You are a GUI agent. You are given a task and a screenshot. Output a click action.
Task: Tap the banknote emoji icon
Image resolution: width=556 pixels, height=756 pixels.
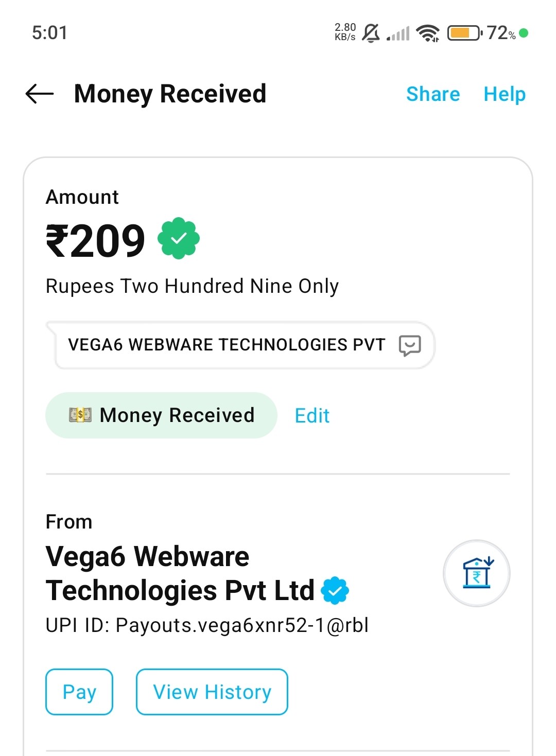tap(80, 415)
